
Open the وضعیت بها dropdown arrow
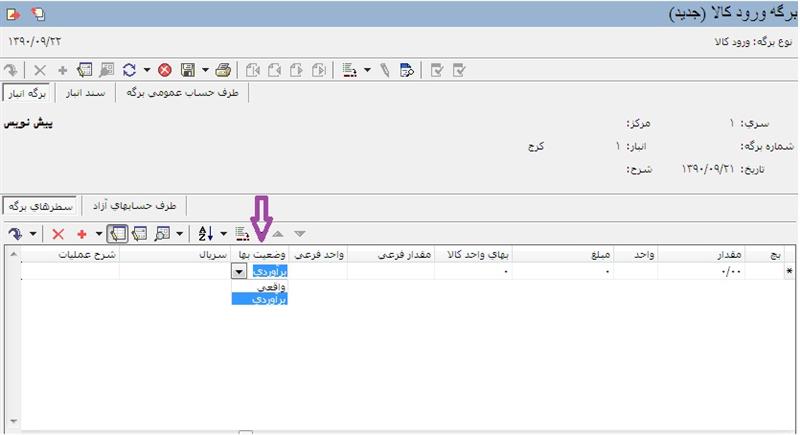[x=238, y=271]
